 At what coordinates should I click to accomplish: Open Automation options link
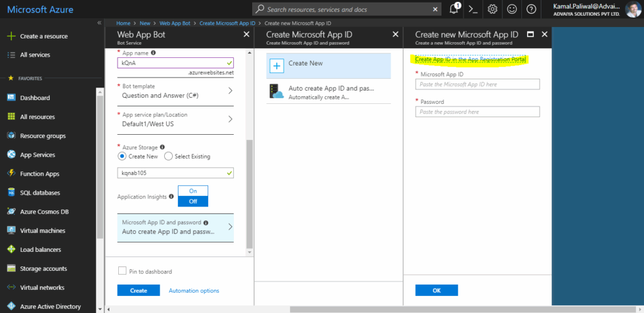194,290
